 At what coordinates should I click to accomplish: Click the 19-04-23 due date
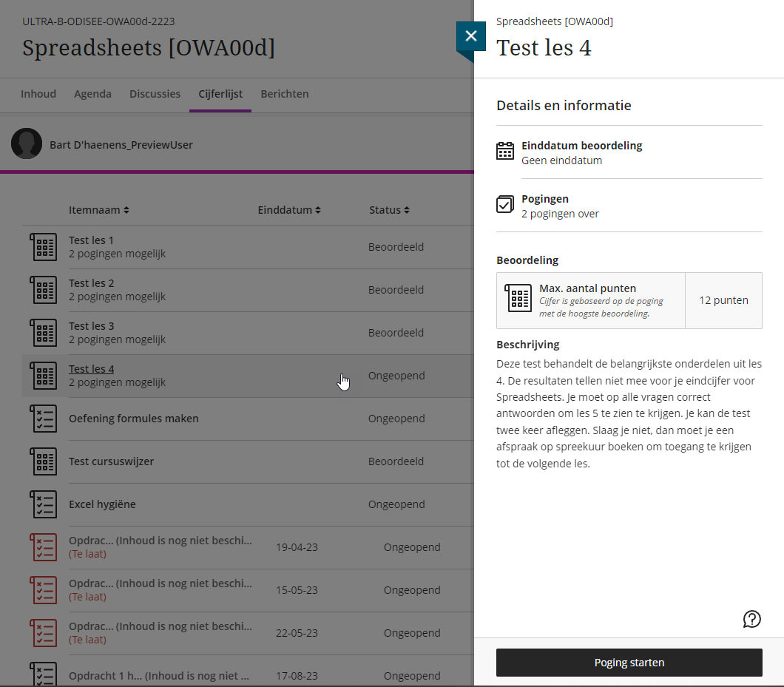297,547
